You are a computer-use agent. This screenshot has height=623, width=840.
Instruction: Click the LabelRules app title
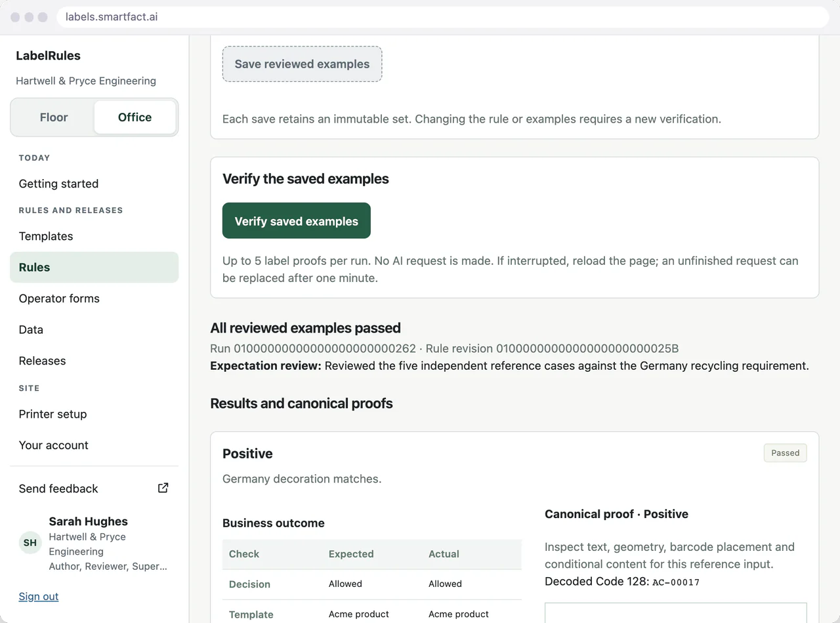click(48, 56)
